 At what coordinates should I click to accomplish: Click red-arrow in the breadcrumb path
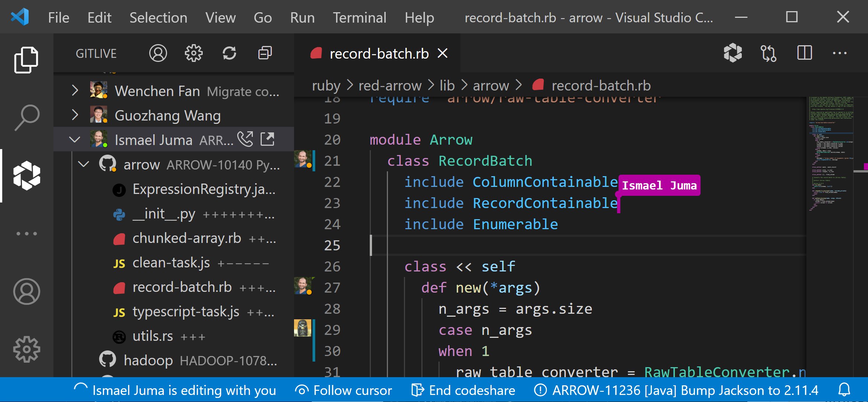click(x=390, y=86)
